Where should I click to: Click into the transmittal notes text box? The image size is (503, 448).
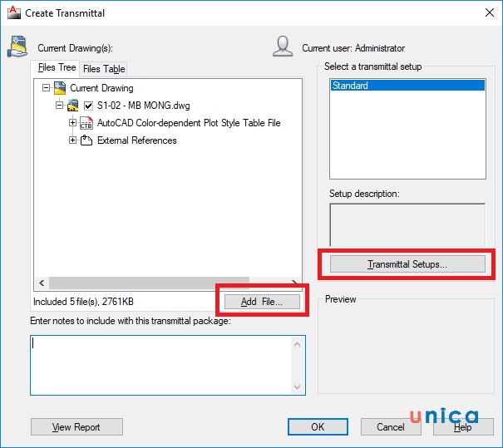[160, 365]
